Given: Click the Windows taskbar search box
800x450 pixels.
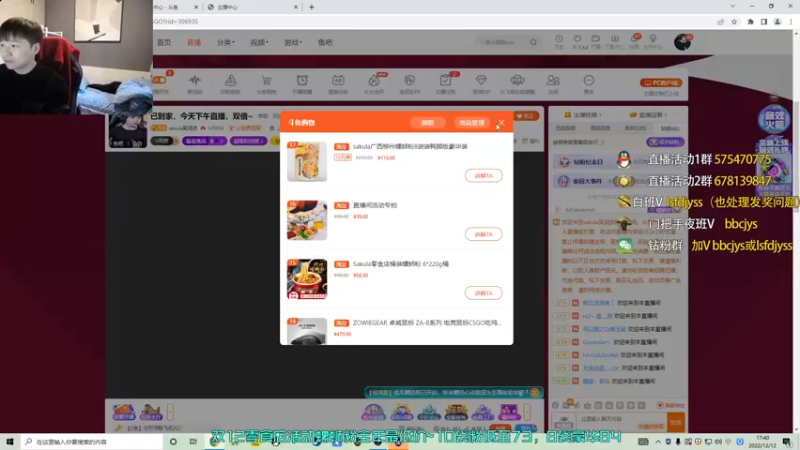Looking at the screenshot, I should point(92,441).
